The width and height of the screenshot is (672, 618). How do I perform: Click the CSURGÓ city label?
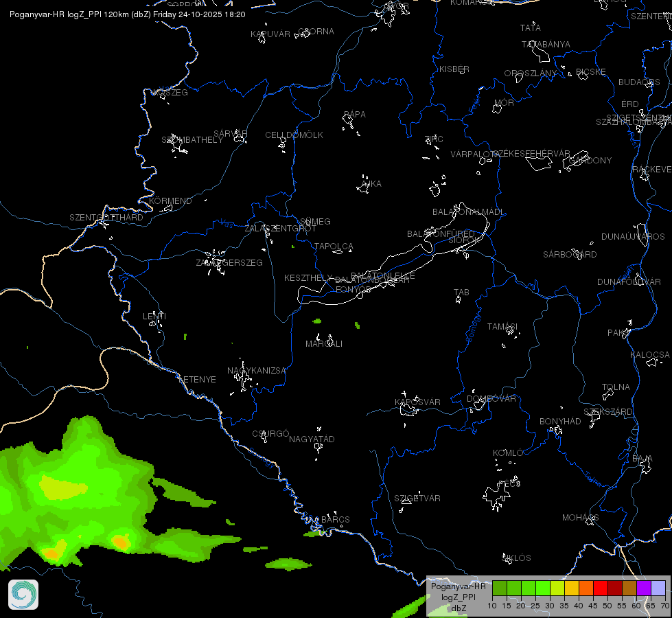coord(270,433)
